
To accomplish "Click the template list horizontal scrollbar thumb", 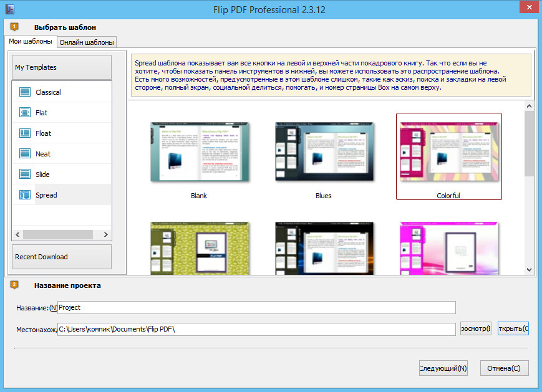I will tap(58, 234).
